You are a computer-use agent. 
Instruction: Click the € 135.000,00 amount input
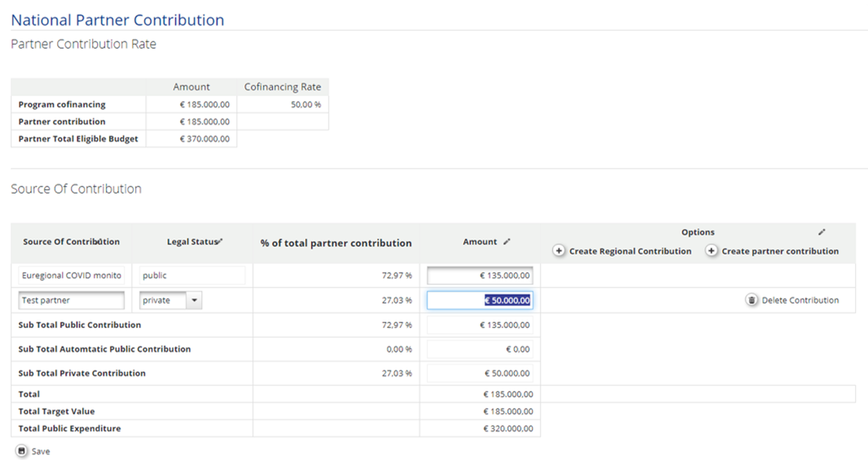(480, 276)
